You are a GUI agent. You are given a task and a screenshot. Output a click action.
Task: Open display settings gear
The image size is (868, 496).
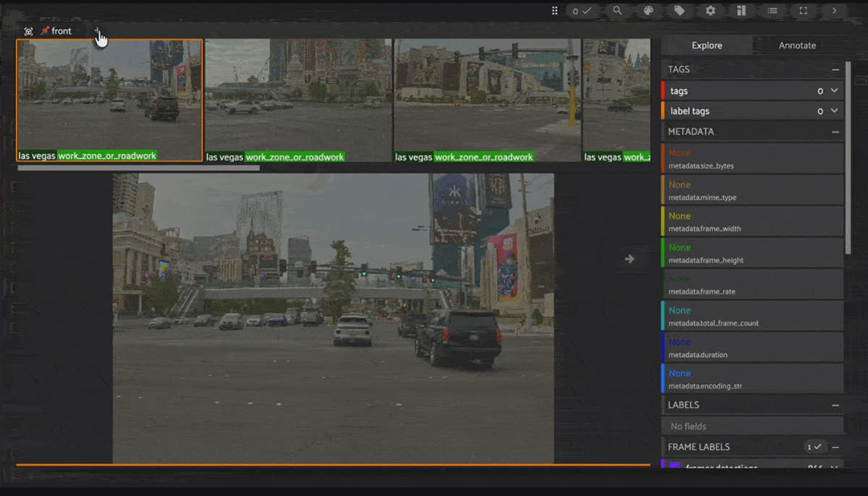(710, 11)
